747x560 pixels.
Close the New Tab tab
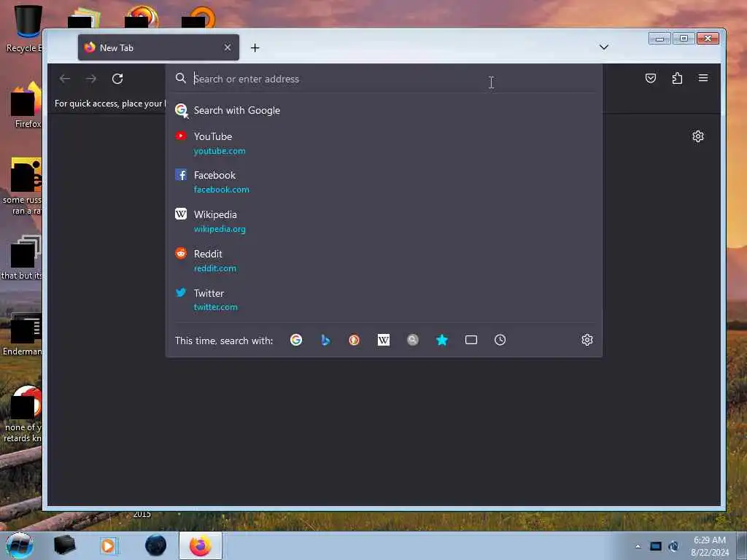click(x=228, y=47)
